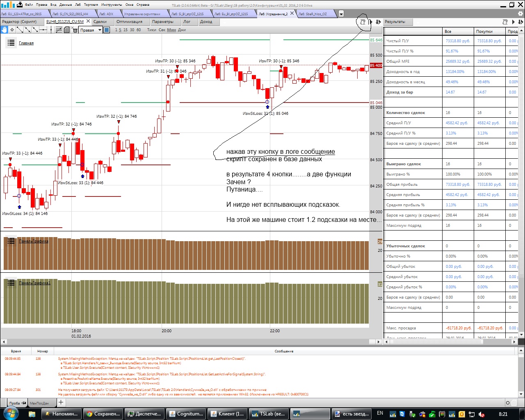525x420 pixels.
Task: Add a new workspace tab with plus
Action: (x=61, y=402)
